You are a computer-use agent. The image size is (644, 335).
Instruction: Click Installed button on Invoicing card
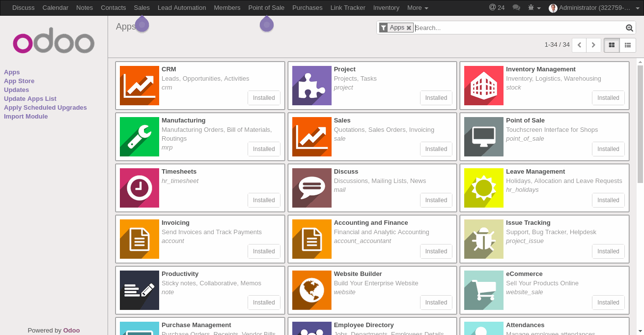(x=264, y=251)
